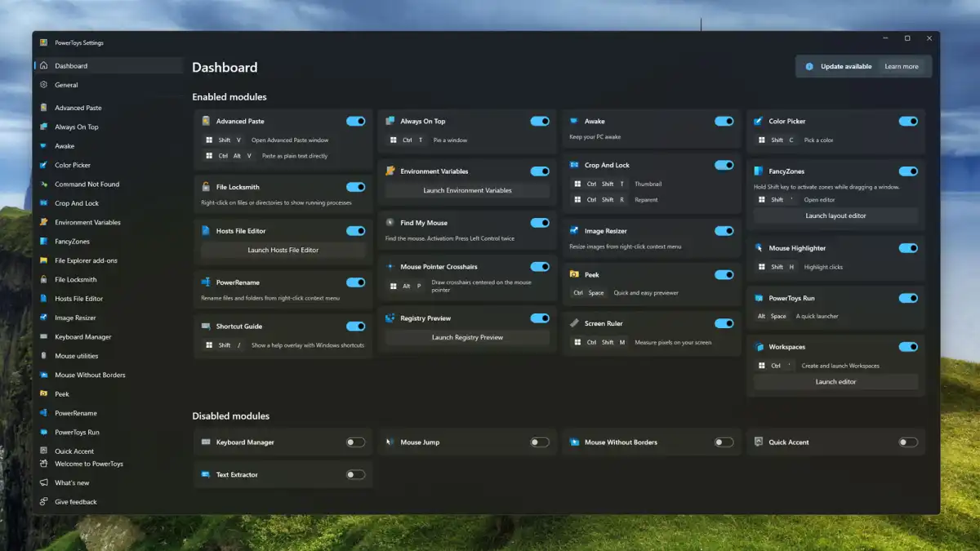Turn off the PowerToys Run module
Image resolution: width=980 pixels, height=551 pixels.
click(x=907, y=298)
